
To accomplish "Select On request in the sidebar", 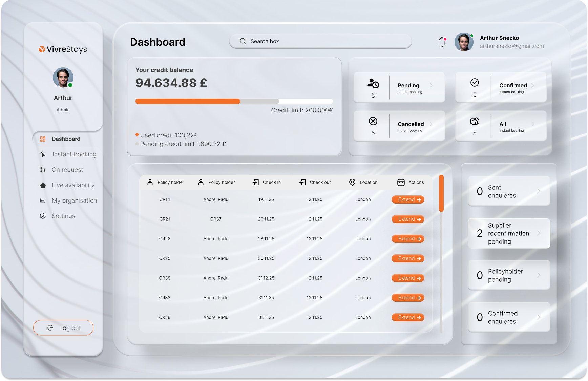I will [x=67, y=170].
